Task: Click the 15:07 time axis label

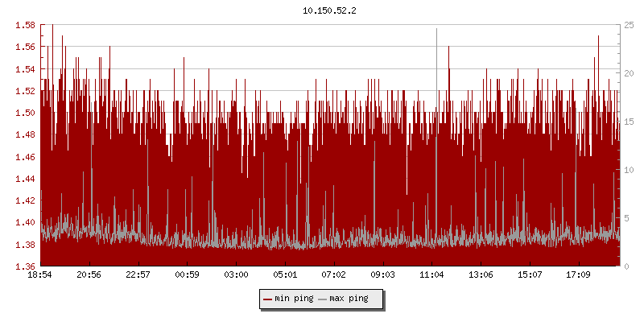Action: click(529, 275)
